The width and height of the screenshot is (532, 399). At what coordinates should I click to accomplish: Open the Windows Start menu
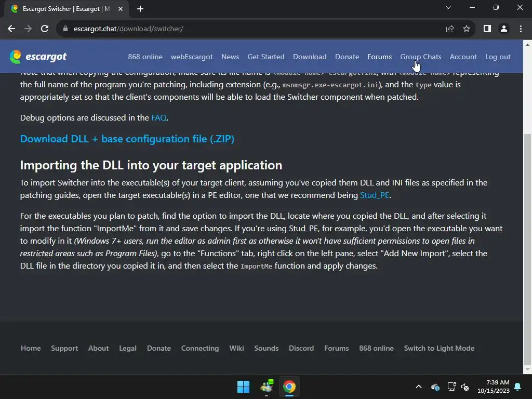click(243, 387)
